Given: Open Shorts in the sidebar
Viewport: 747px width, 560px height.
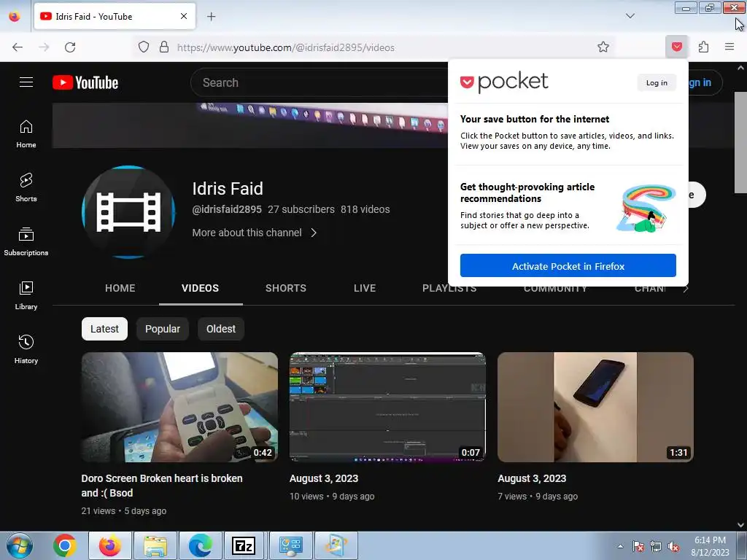Looking at the screenshot, I should pos(26,187).
